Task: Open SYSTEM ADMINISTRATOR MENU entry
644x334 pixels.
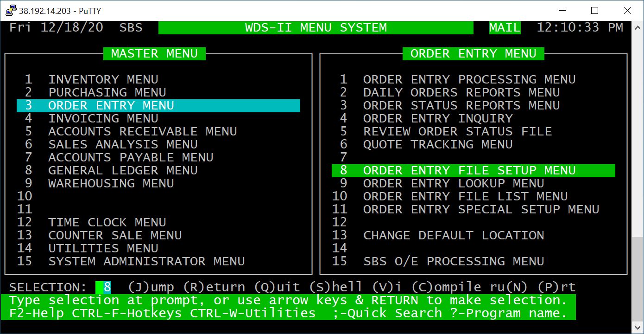Action: [x=146, y=261]
